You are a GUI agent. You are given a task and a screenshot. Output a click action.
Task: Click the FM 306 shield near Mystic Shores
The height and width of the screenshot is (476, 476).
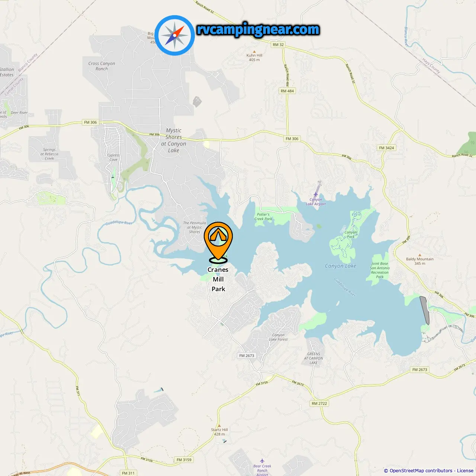(90, 122)
